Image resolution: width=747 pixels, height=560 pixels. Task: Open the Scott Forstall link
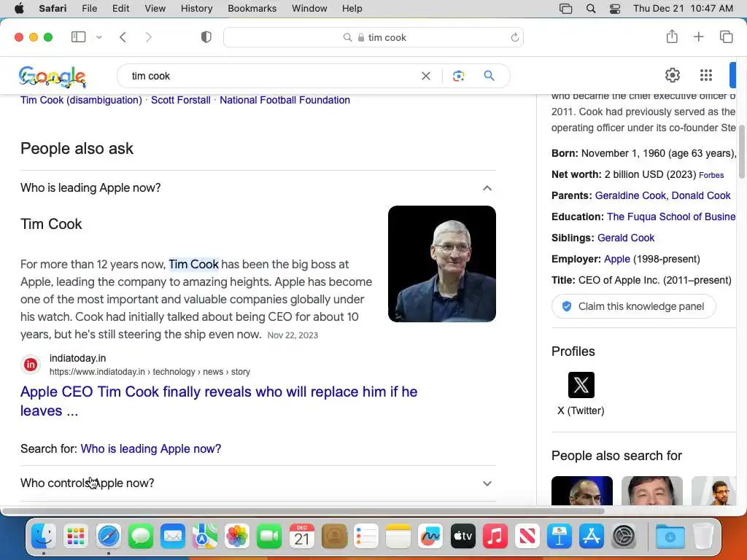click(x=181, y=100)
